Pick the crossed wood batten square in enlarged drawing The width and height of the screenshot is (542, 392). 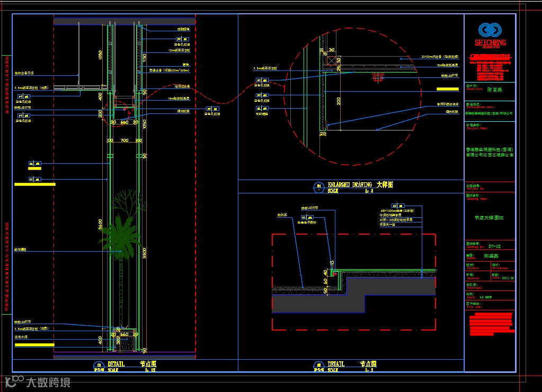332,60
